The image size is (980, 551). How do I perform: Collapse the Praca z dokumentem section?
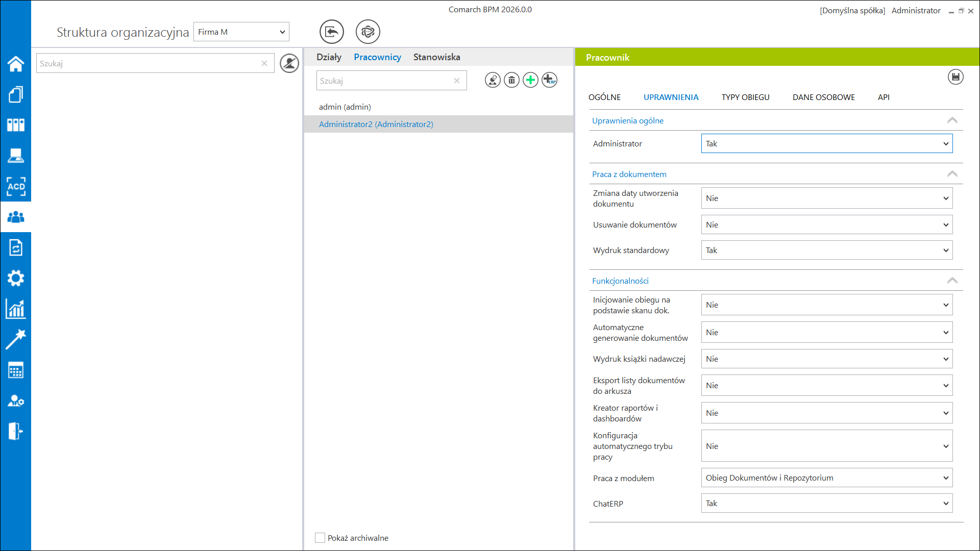coord(952,174)
